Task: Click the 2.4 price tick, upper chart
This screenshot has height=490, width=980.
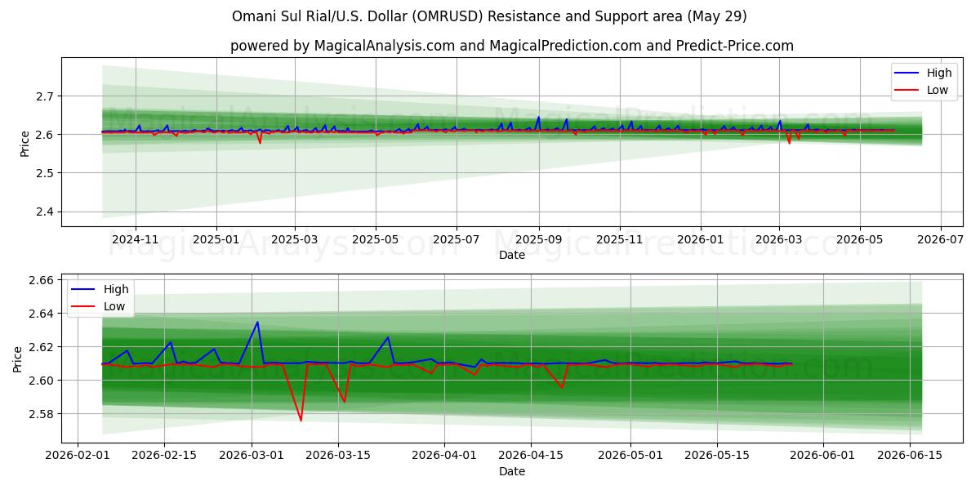Action: tap(46, 212)
